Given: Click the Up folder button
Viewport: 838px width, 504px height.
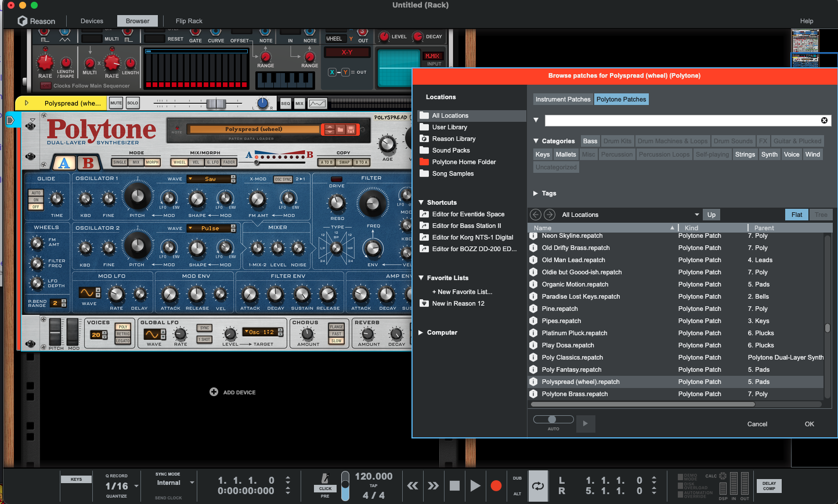Looking at the screenshot, I should click(x=711, y=215).
